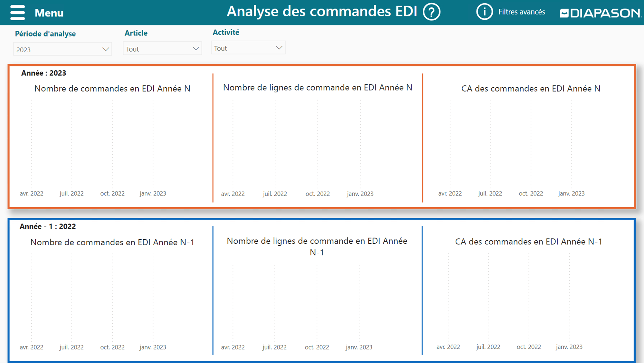The width and height of the screenshot is (644, 363).
Task: Click the question mark help icon
Action: tap(431, 12)
